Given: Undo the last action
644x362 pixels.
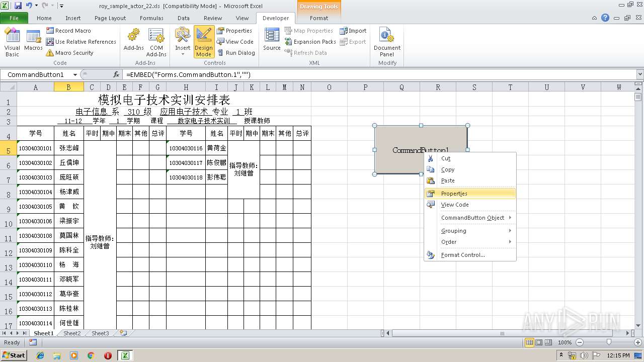Looking at the screenshot, I should pyautogui.click(x=29, y=6).
